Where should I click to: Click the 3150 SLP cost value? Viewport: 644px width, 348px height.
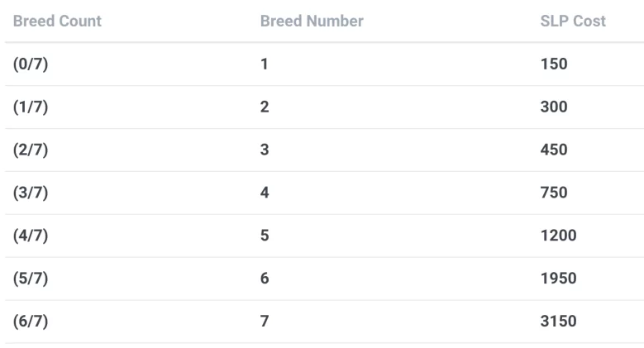pos(558,322)
